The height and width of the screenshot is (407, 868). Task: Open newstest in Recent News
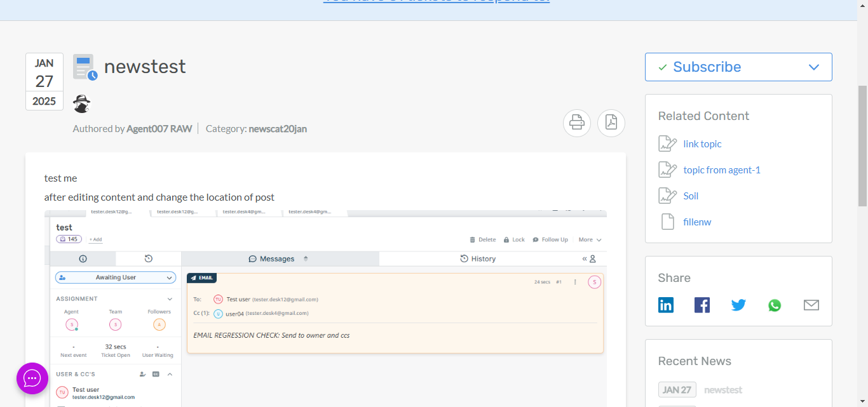722,390
